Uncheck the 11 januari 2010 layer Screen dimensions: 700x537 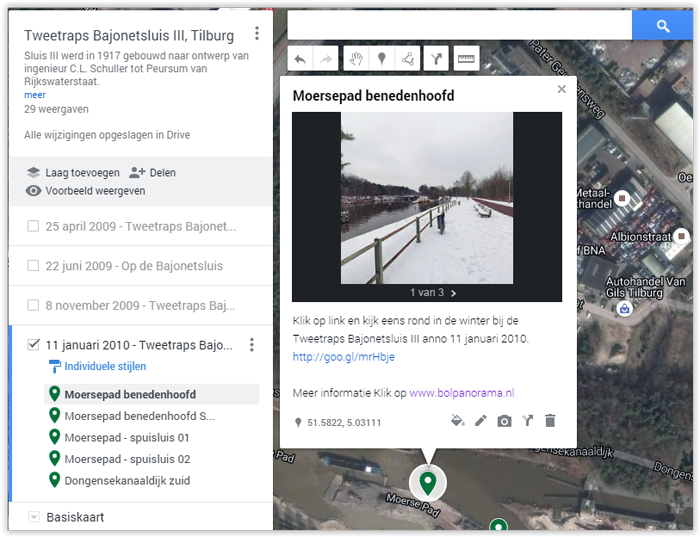(x=33, y=345)
